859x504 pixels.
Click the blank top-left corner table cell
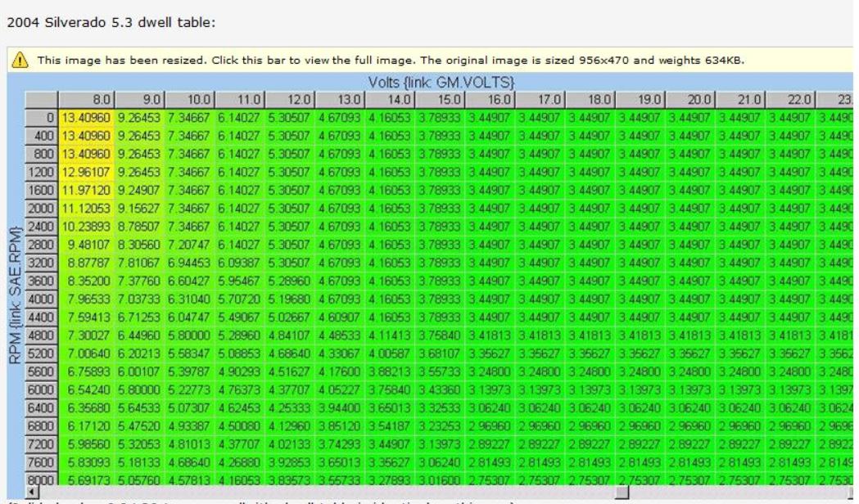40,99
